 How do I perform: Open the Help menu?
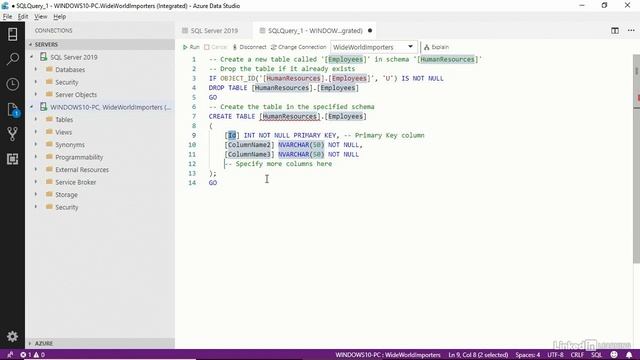click(x=60, y=17)
